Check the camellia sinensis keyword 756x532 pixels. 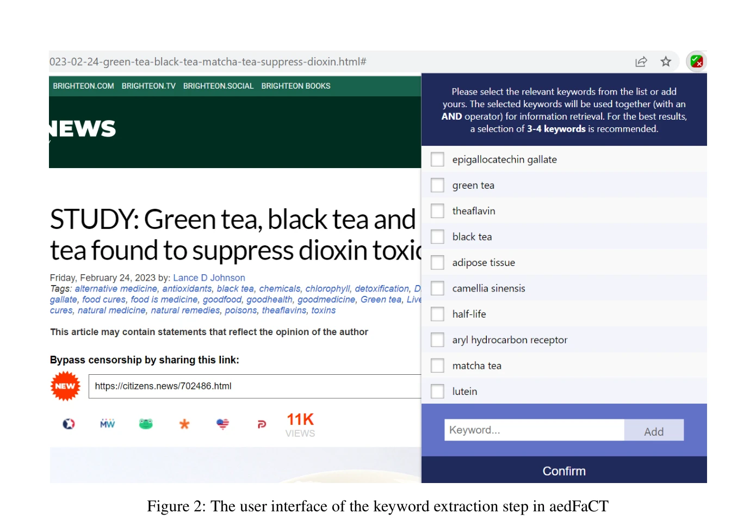point(437,288)
